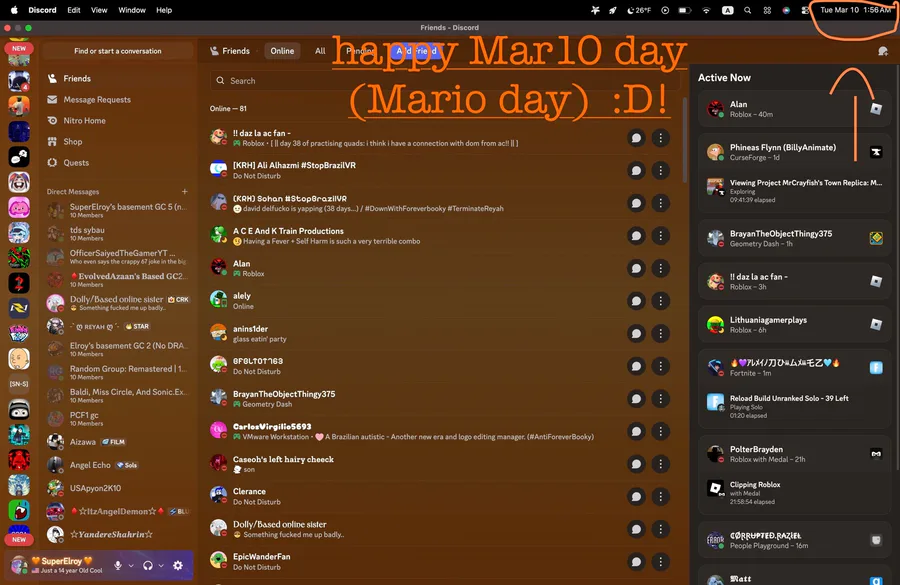Open more options for Alan friend row
Screen dimensions: 900x585
[661, 268]
